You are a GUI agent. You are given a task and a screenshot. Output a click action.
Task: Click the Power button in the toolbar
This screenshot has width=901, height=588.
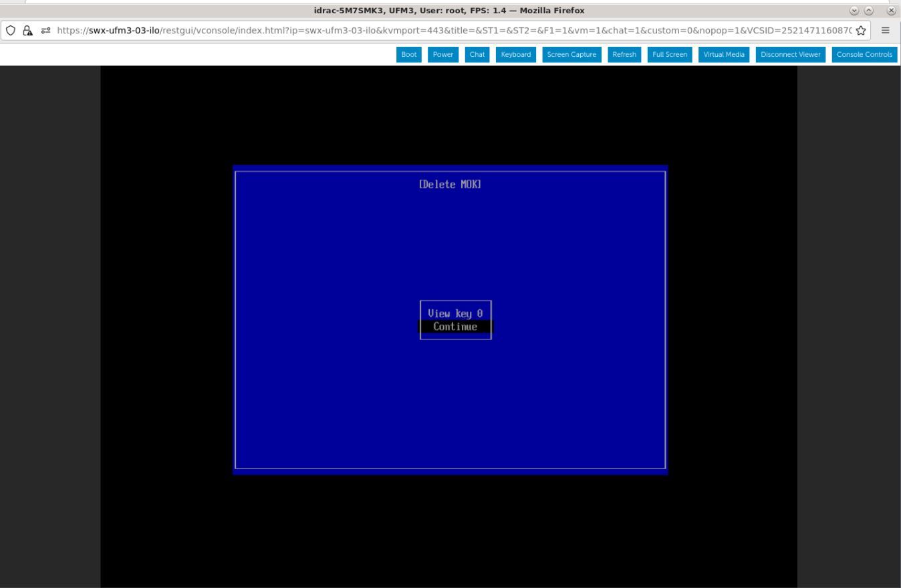pos(442,54)
